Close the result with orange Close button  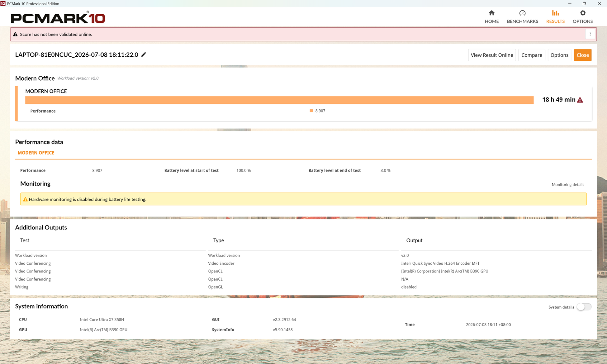[x=582, y=55]
